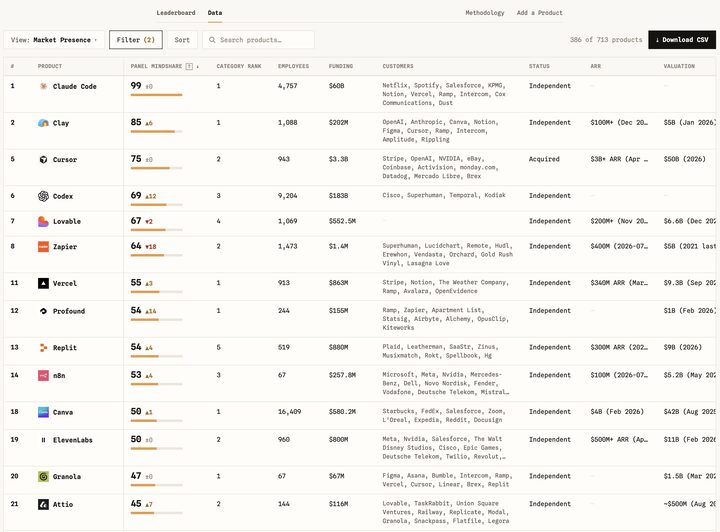The width and height of the screenshot is (720, 532).
Task: Sort by the Panel Mindshare column header
Action: [156, 66]
